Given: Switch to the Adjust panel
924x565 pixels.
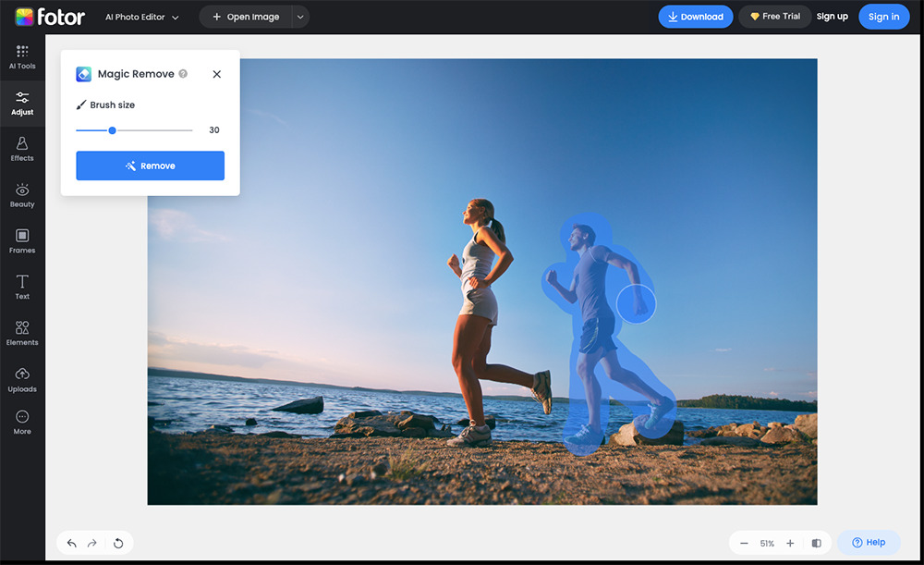Looking at the screenshot, I should (x=21, y=103).
